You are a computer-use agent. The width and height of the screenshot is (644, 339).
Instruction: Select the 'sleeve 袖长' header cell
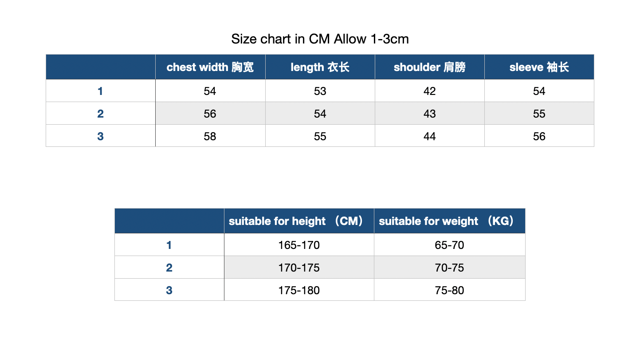tap(539, 67)
